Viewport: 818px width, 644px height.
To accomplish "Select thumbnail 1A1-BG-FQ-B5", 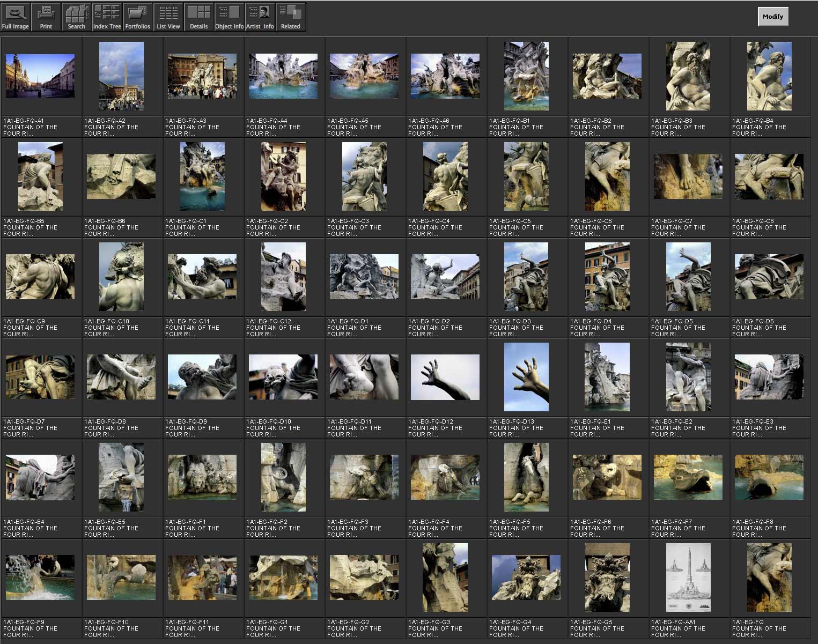I will 40,176.
